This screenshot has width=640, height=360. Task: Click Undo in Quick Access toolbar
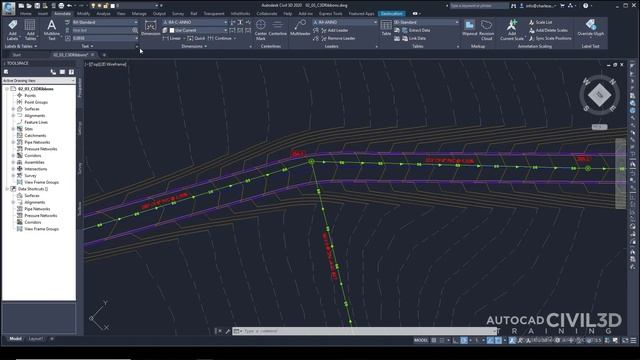click(x=69, y=6)
